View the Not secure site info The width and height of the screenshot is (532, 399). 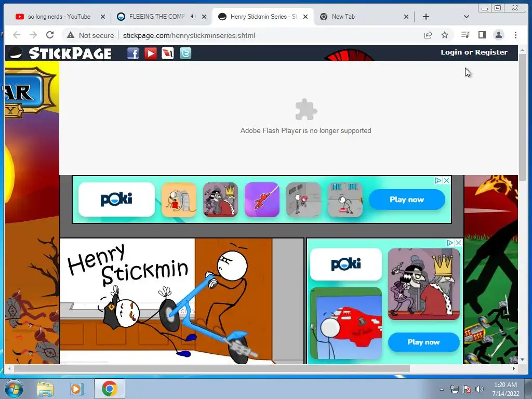click(90, 35)
